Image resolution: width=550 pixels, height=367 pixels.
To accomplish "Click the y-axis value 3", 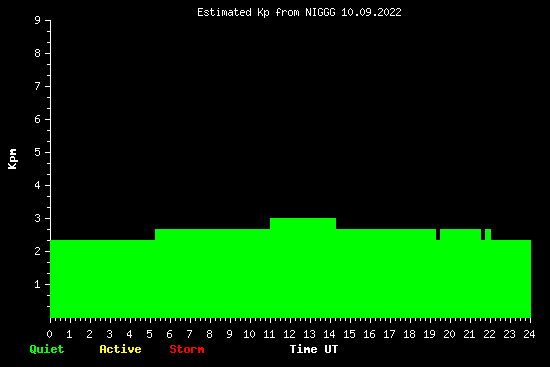I will coord(38,218).
